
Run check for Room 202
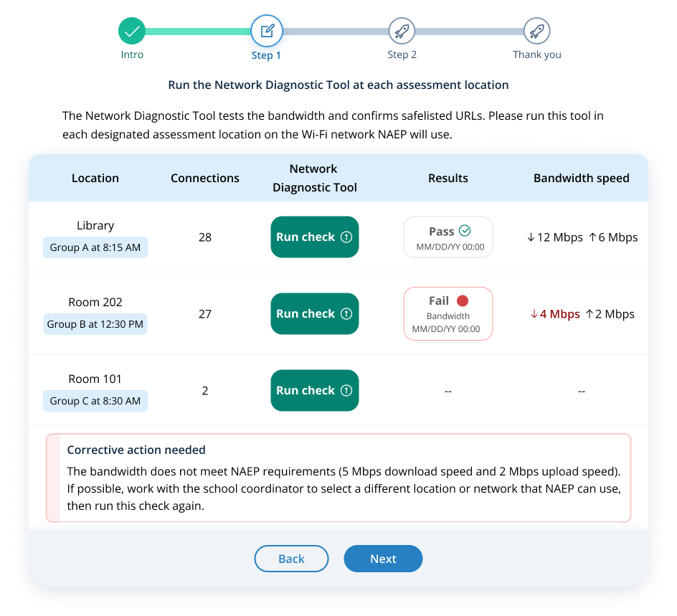(x=314, y=314)
